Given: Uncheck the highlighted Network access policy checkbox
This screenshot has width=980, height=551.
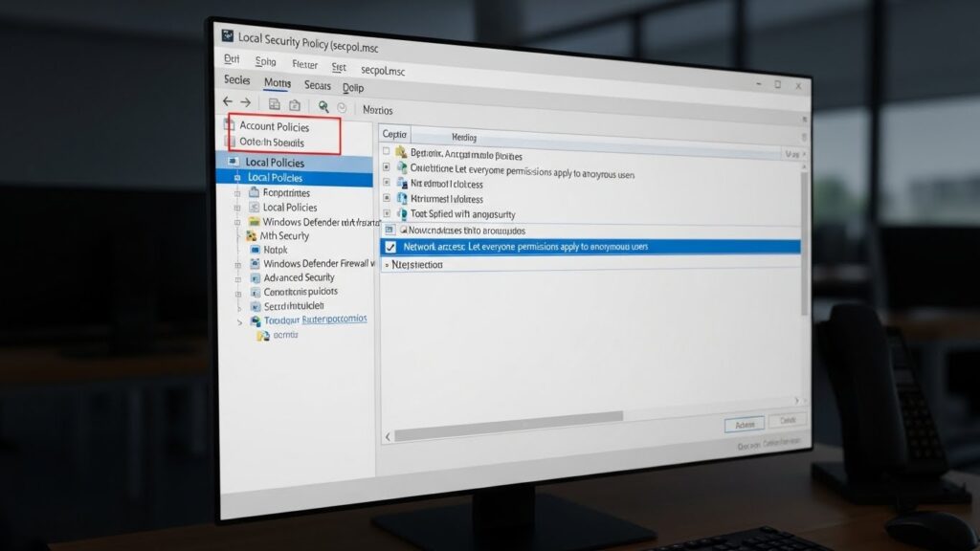Looking at the screenshot, I should (x=390, y=247).
